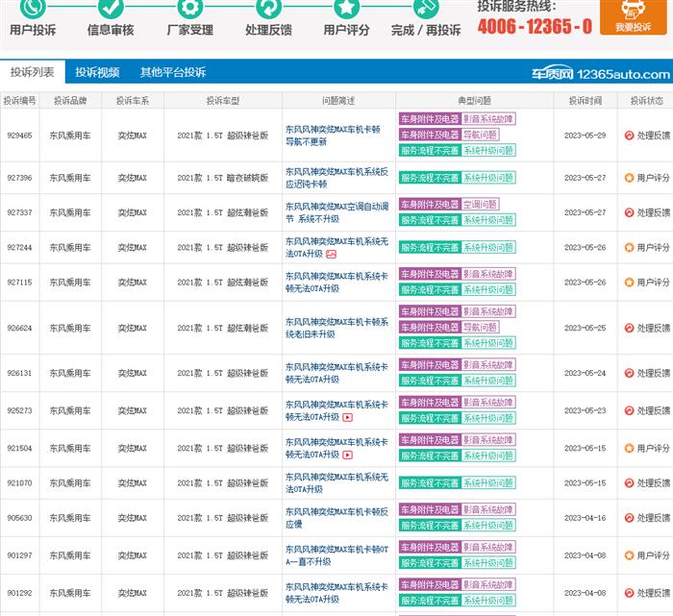Click 系统升级问题 tag in complaint 921070
Screen dimensions: 673x616
coord(488,483)
